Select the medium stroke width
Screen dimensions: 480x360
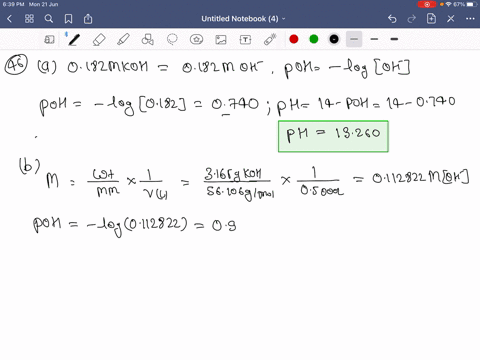(374, 39)
